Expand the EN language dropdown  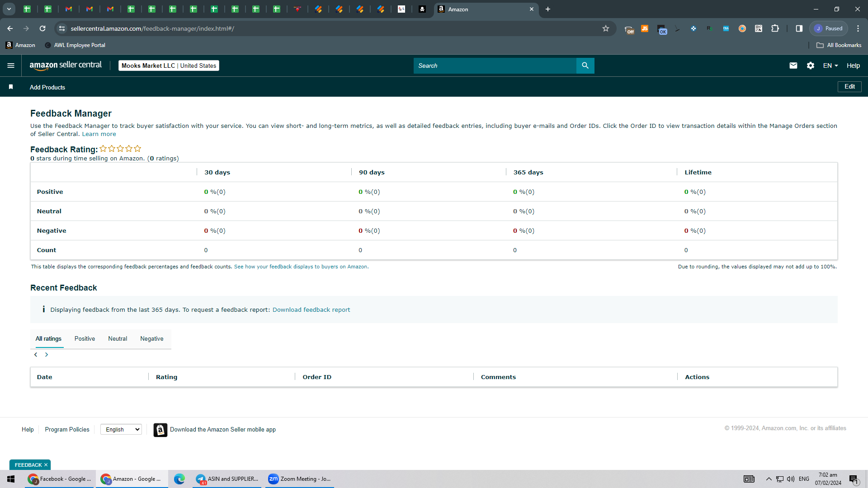[830, 66]
